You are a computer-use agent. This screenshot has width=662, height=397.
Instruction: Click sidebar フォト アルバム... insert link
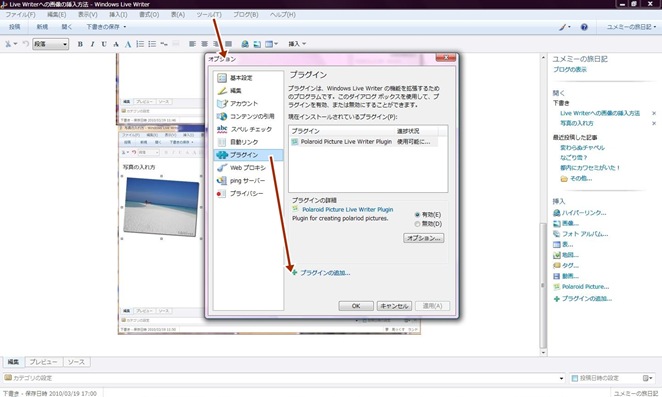pyautogui.click(x=585, y=234)
